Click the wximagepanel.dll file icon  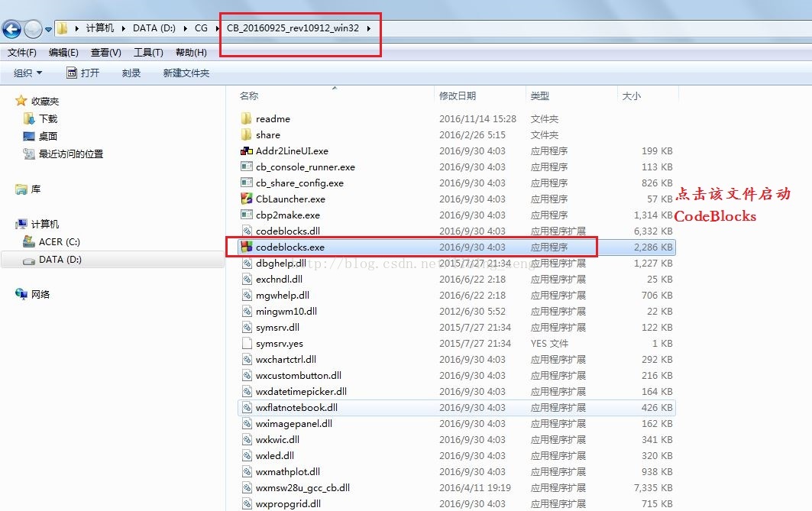coord(247,423)
